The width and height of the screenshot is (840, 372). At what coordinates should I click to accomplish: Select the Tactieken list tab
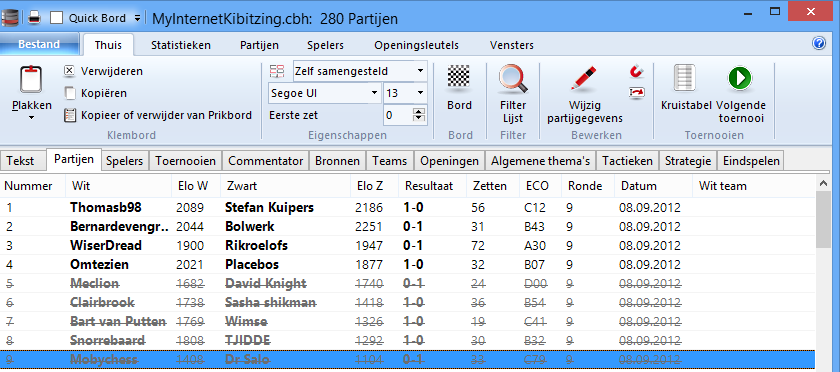(x=627, y=161)
